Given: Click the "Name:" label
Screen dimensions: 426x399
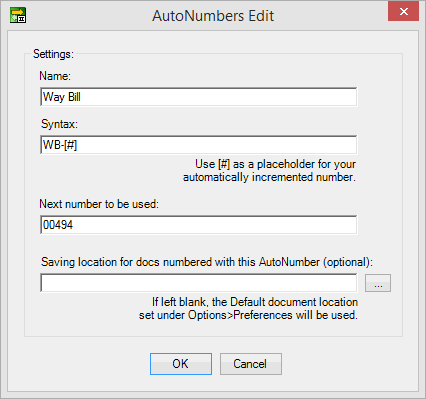Looking at the screenshot, I should pos(55,76).
